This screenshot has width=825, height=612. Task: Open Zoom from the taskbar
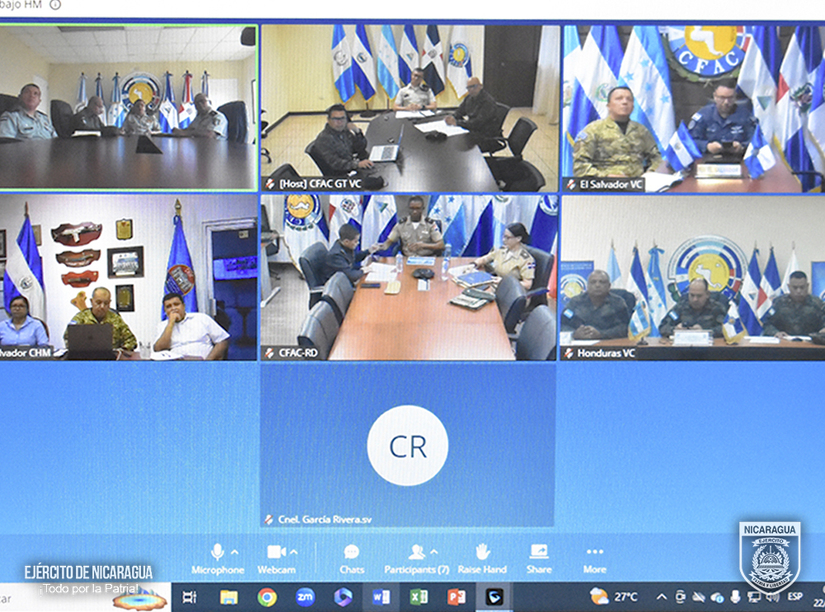(305, 597)
